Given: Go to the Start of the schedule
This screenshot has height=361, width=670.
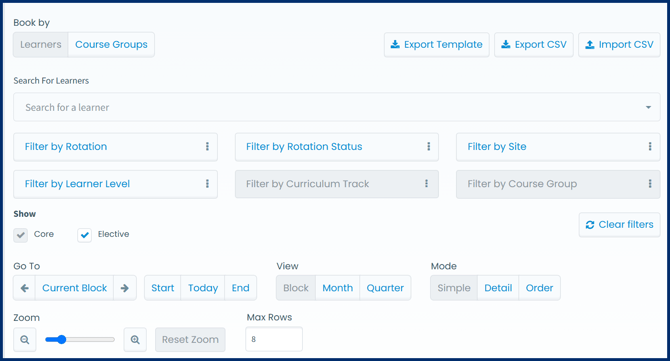Looking at the screenshot, I should [162, 288].
